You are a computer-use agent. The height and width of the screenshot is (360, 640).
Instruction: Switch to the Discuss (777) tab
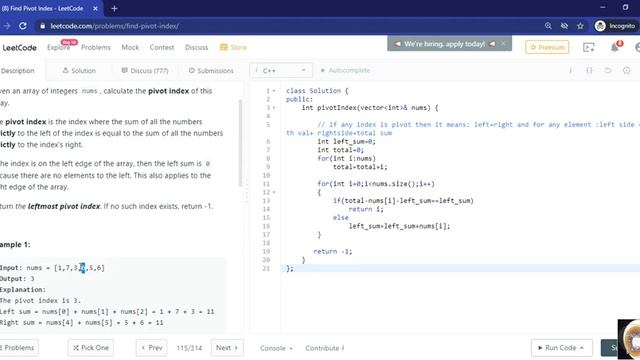(x=145, y=71)
